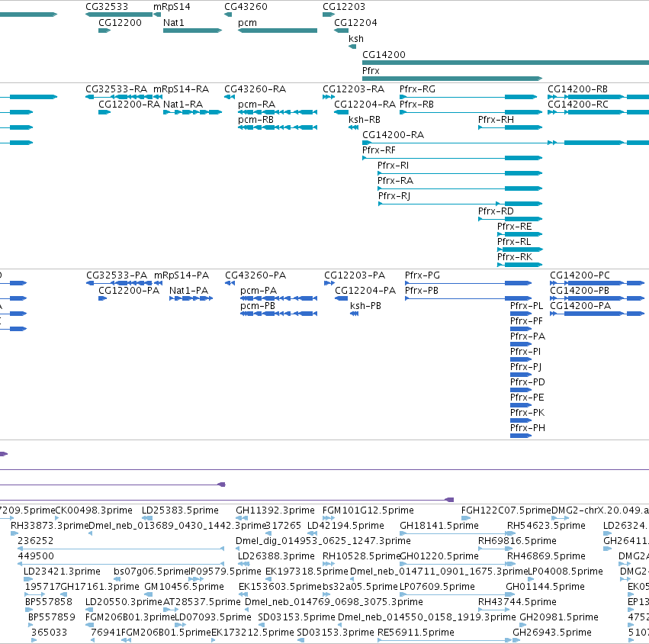
Task: Click the pcm gene bar
Action: (x=278, y=31)
